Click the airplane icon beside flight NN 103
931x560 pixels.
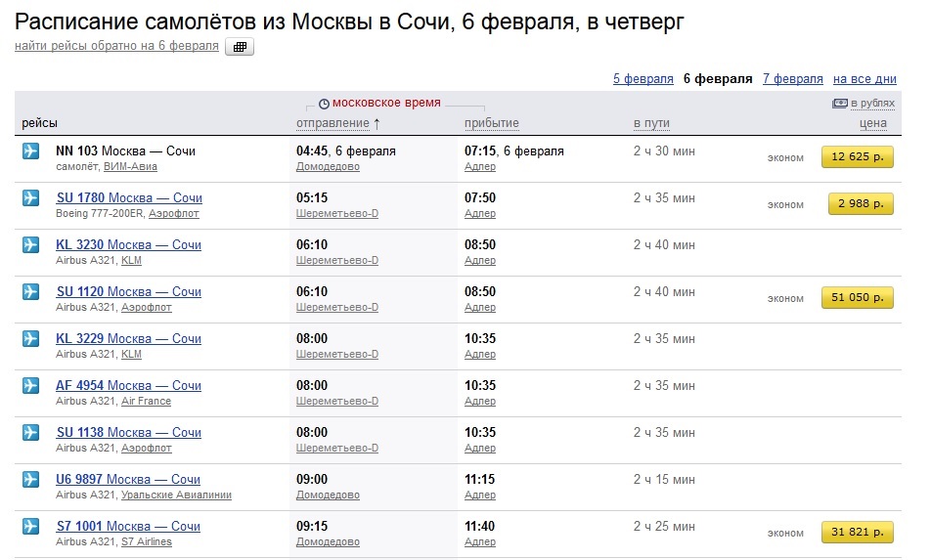(x=30, y=151)
